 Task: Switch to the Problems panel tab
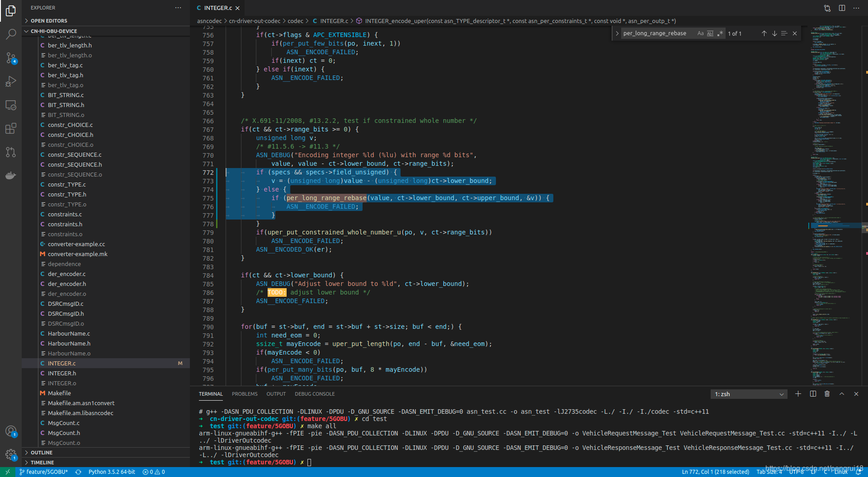point(245,394)
